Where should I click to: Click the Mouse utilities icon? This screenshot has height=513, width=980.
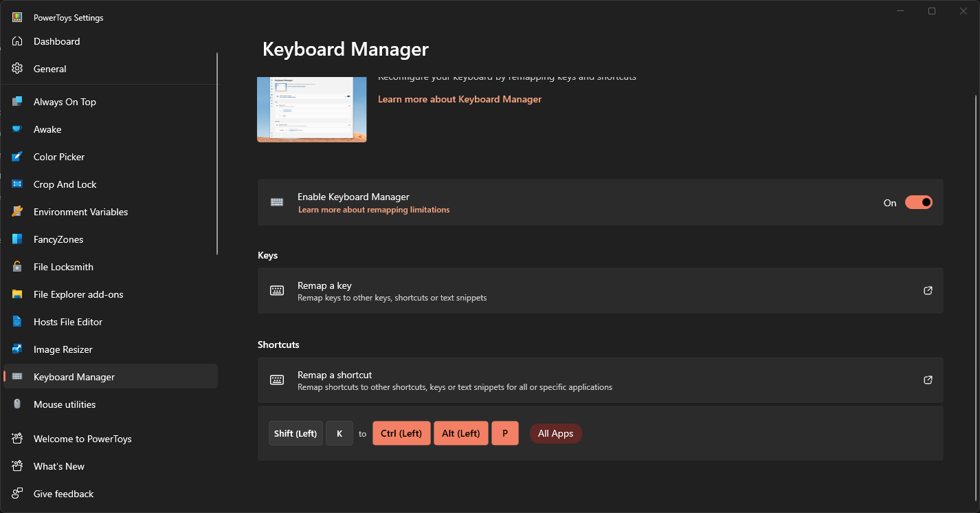pyautogui.click(x=17, y=404)
